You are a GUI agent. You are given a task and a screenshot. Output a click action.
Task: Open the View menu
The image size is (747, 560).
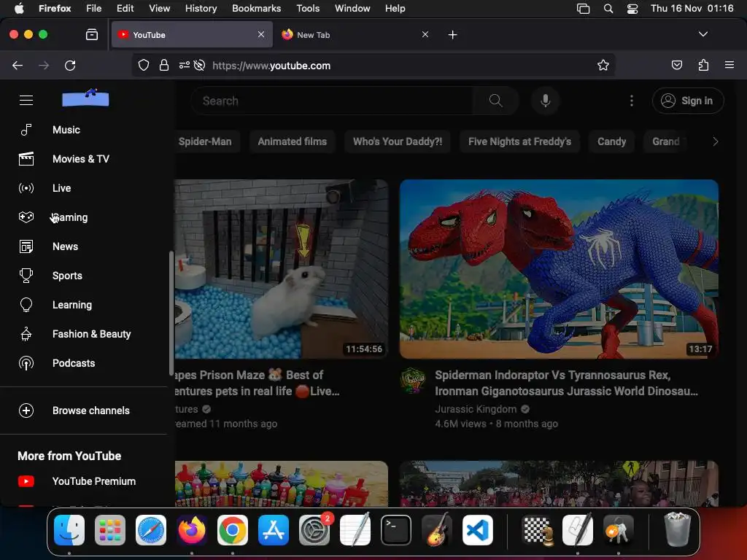click(x=159, y=9)
